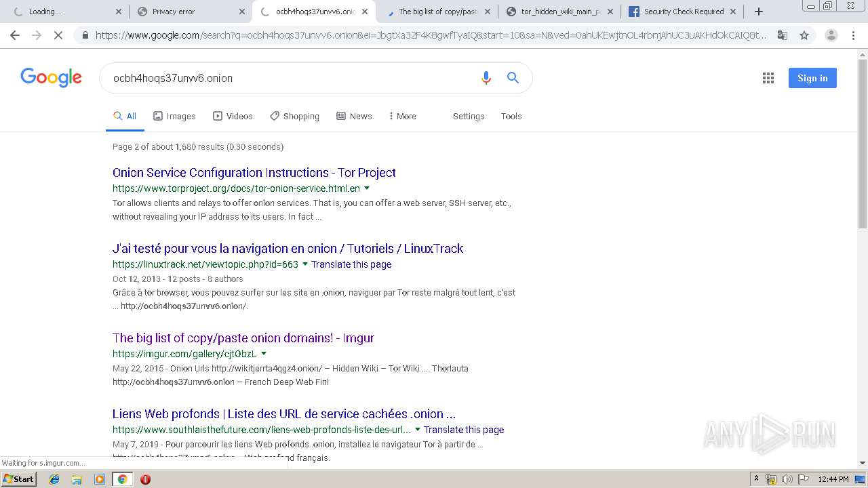Select the Images search filter
Screen dimensions: 868x488
point(174,116)
